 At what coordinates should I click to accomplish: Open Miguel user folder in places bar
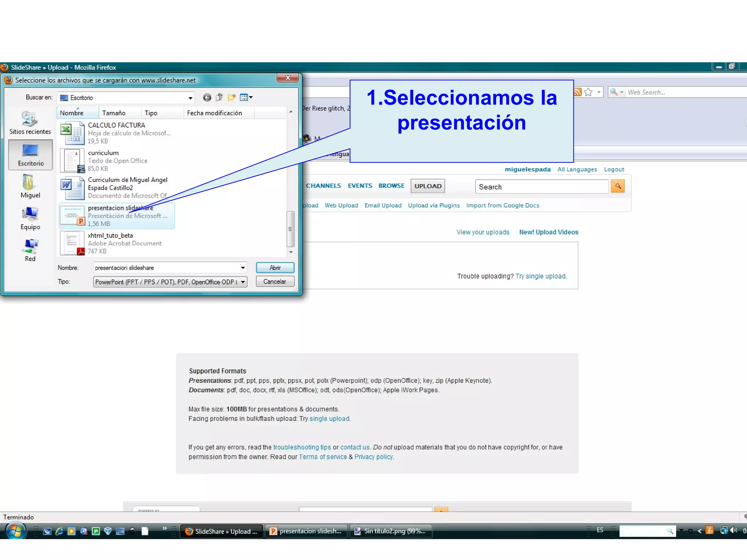pyautogui.click(x=30, y=186)
